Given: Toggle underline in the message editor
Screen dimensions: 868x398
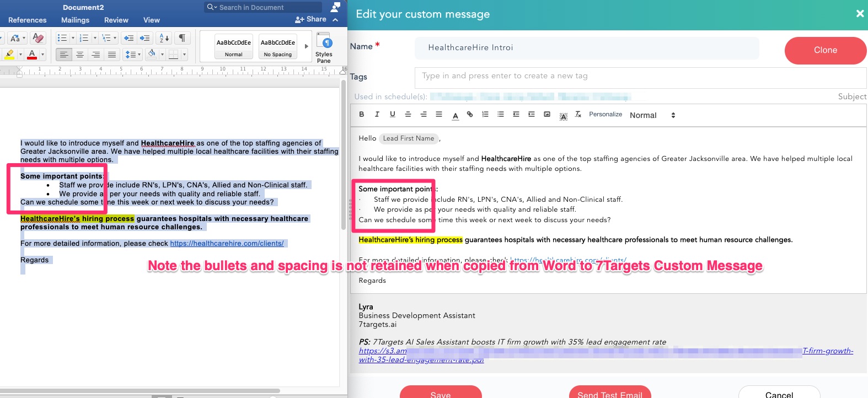Looking at the screenshot, I should (x=393, y=115).
